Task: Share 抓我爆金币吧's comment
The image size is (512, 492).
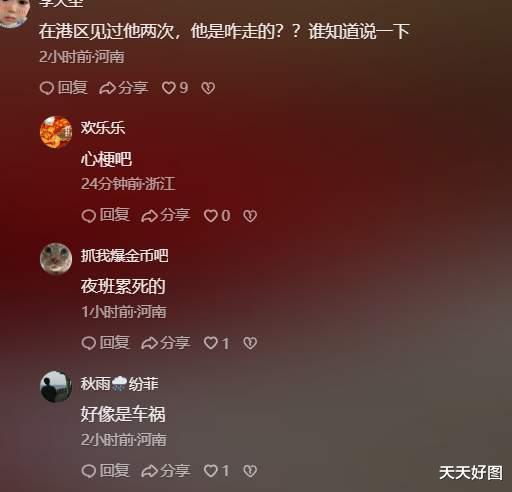Action: (x=166, y=343)
